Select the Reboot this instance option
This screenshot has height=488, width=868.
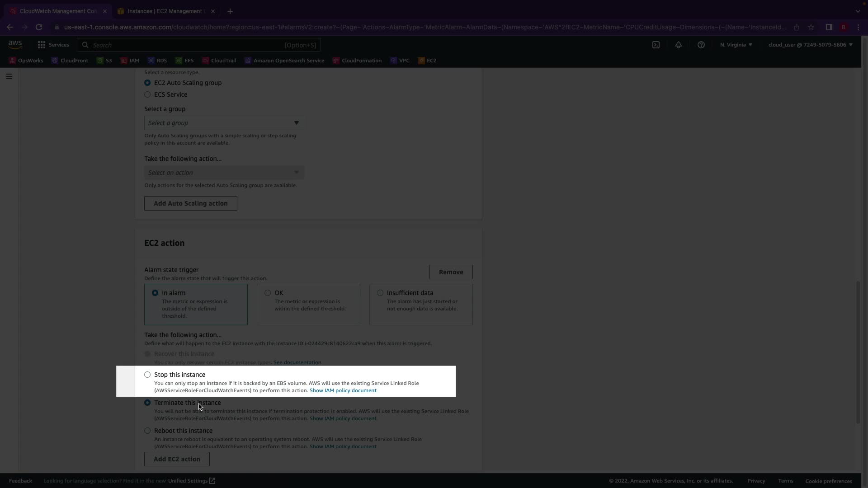click(x=147, y=431)
